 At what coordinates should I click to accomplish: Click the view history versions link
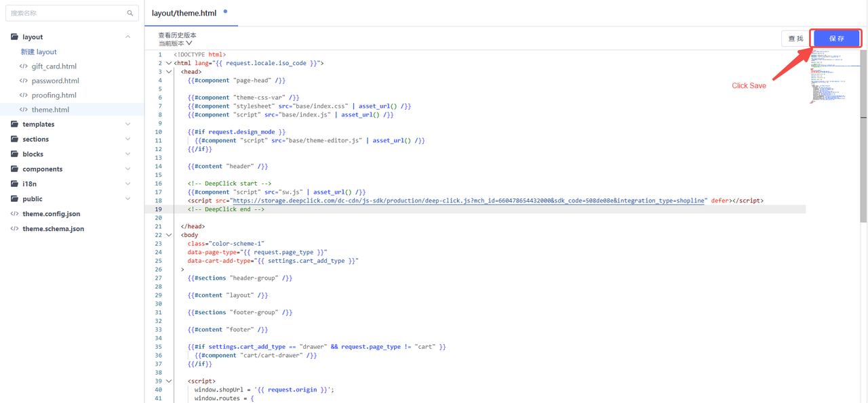coord(177,35)
